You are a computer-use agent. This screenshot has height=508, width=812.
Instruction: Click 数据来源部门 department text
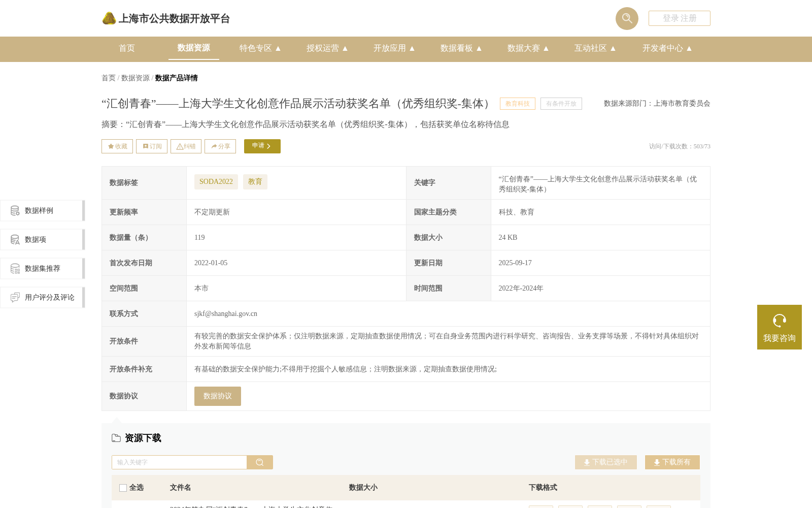pyautogui.click(x=657, y=104)
